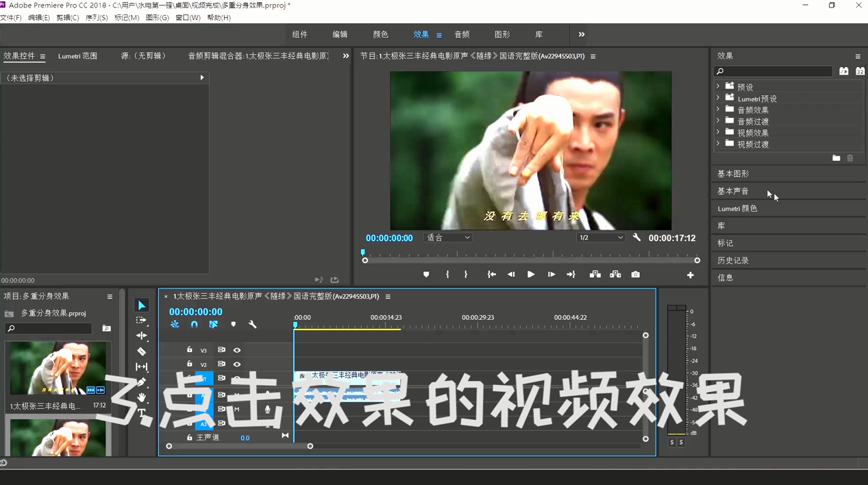Click the Effects panel search field
The image size is (868, 485).
coord(773,71)
